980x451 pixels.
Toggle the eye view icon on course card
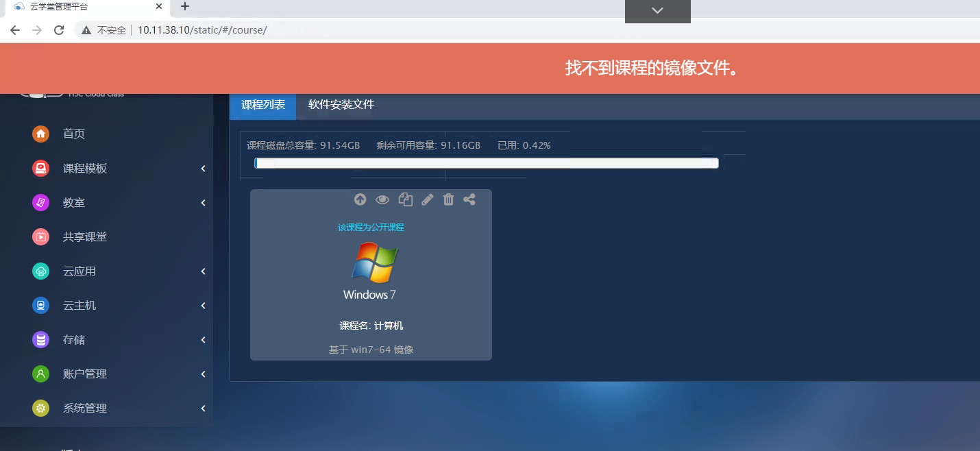[382, 199]
